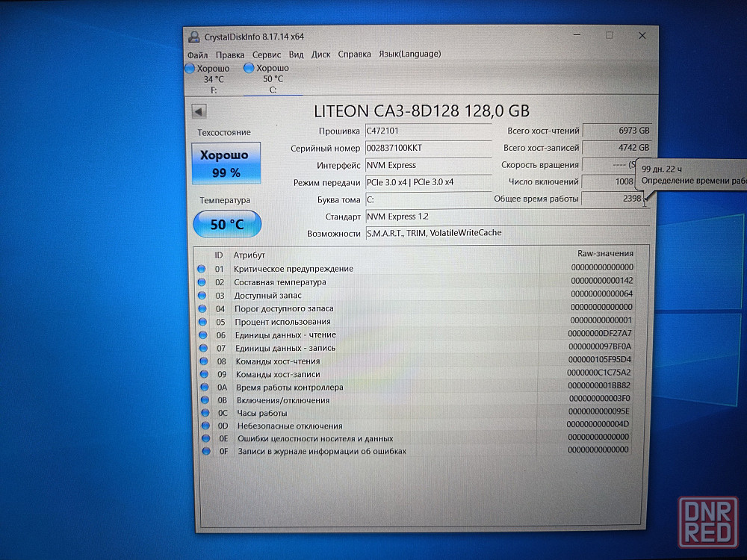Screen dimensions: 747x560
Task: Click the status dot for Команды хост-чтения
Action: click(204, 361)
